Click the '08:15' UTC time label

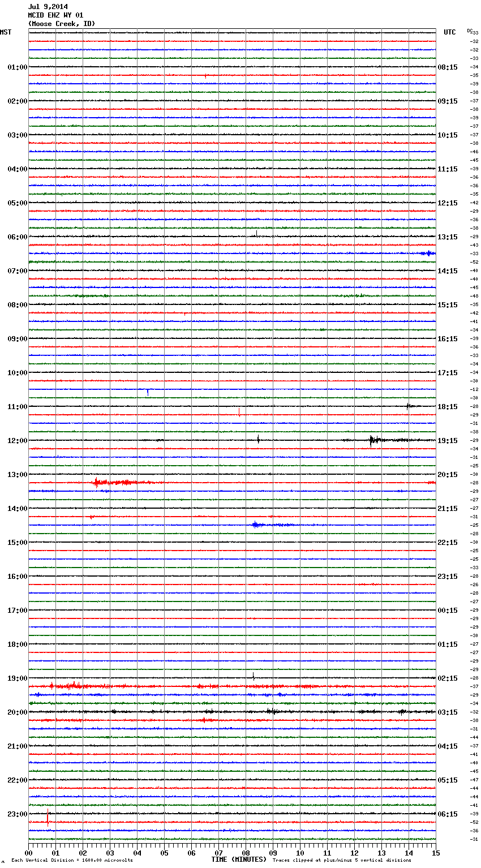point(448,67)
